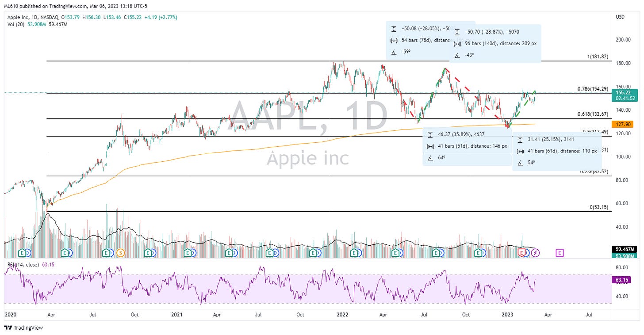The height and width of the screenshot is (335, 644).
Task: Click the USD currency label on price axis
Action: click(x=621, y=17)
